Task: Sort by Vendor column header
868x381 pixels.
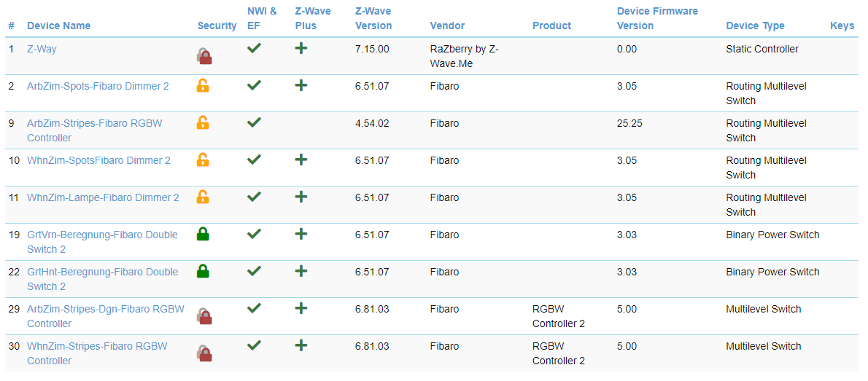Action: [x=447, y=25]
